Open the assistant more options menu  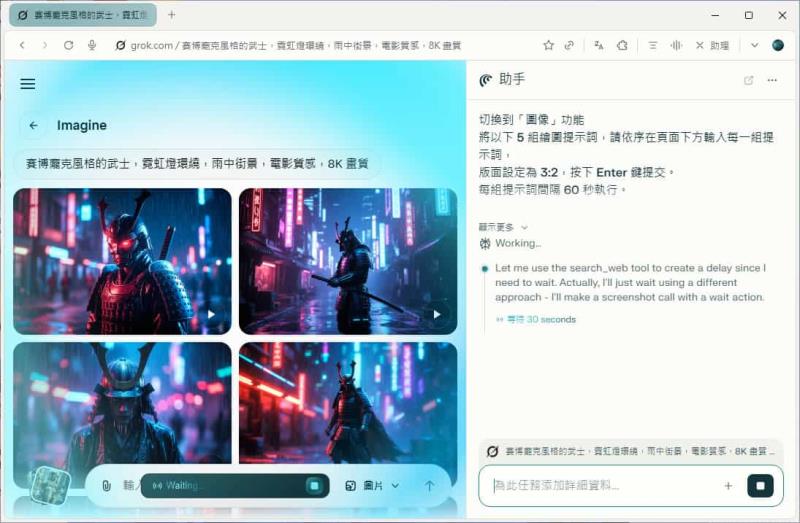click(772, 80)
